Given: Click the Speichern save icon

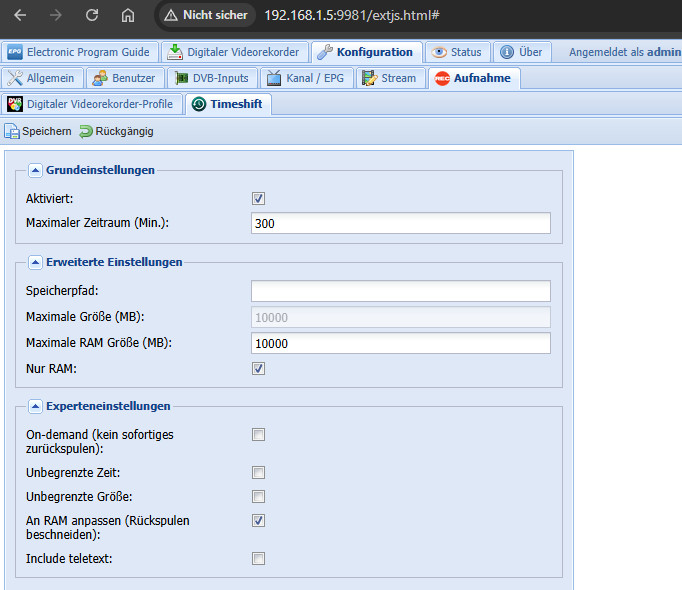Looking at the screenshot, I should click(x=11, y=131).
